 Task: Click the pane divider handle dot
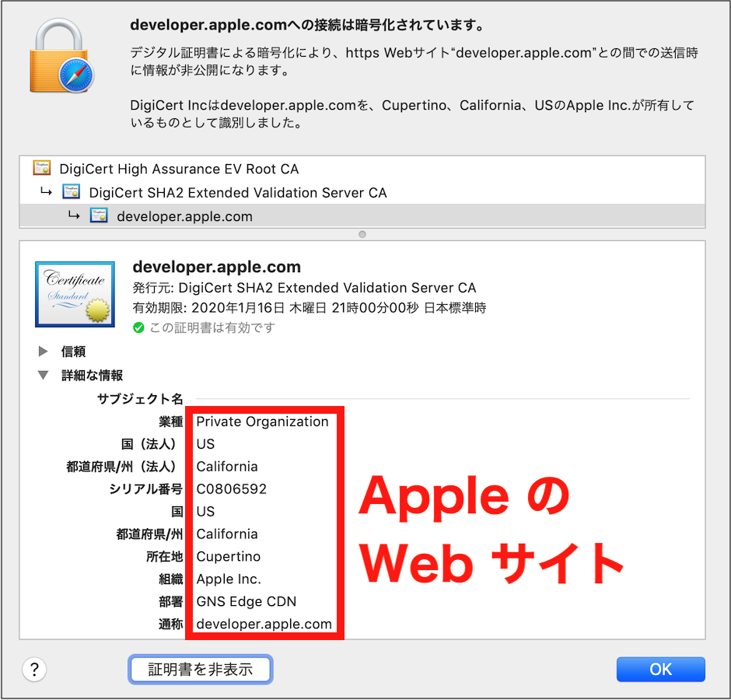(362, 234)
